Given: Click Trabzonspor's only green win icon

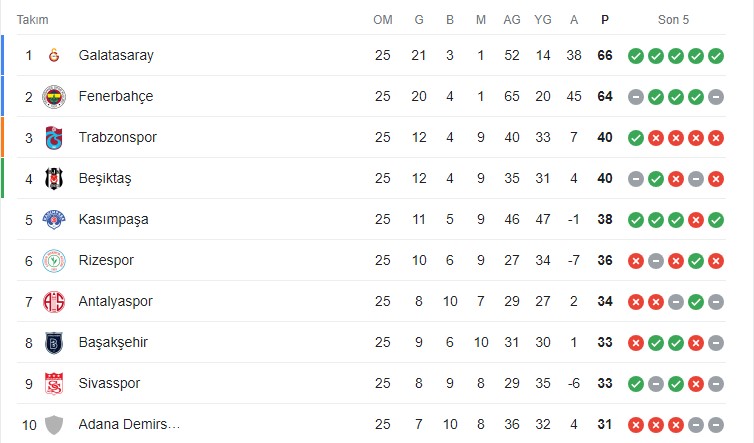Looking at the screenshot, I should 636,138.
